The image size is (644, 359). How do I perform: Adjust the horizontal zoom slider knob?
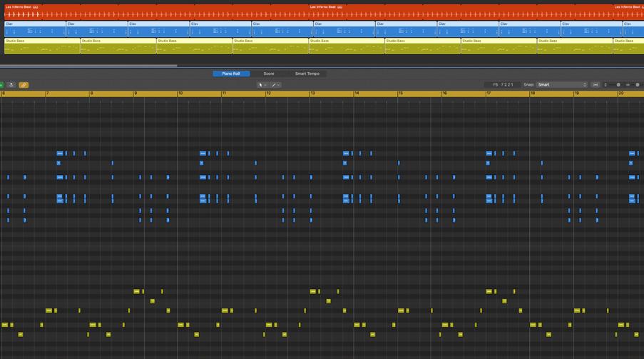click(638, 85)
